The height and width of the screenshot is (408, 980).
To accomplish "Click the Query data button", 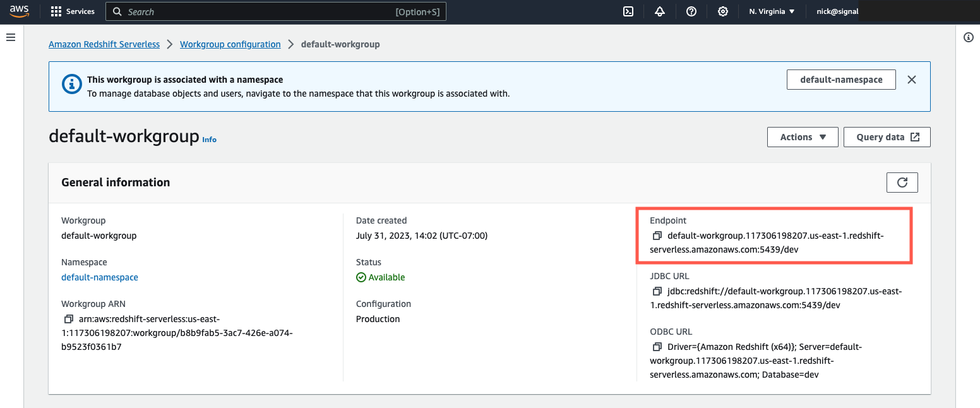I will 887,136.
